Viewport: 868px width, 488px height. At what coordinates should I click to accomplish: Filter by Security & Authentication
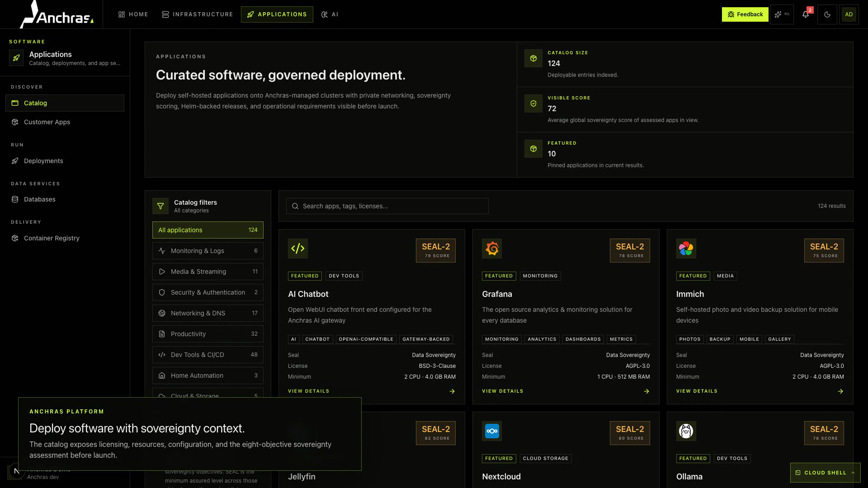pos(208,292)
